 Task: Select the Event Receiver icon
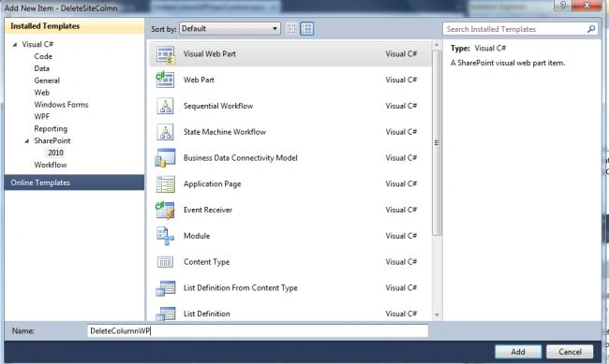click(x=165, y=210)
